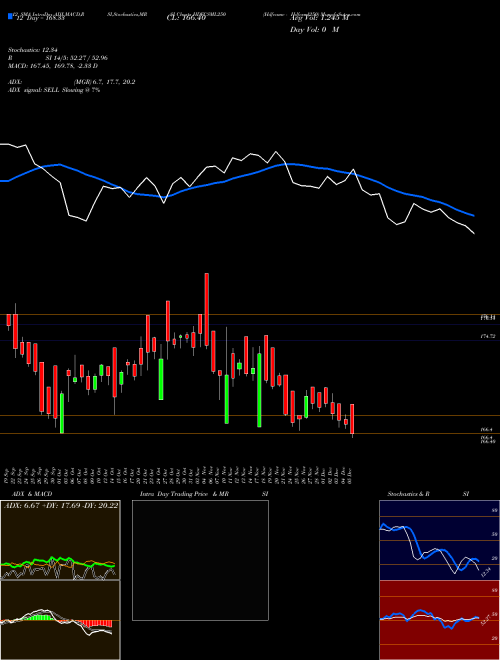Click the blue 12-day SMA legend square
The height and width of the screenshot is (660, 500).
pyautogui.click(x=10, y=16)
